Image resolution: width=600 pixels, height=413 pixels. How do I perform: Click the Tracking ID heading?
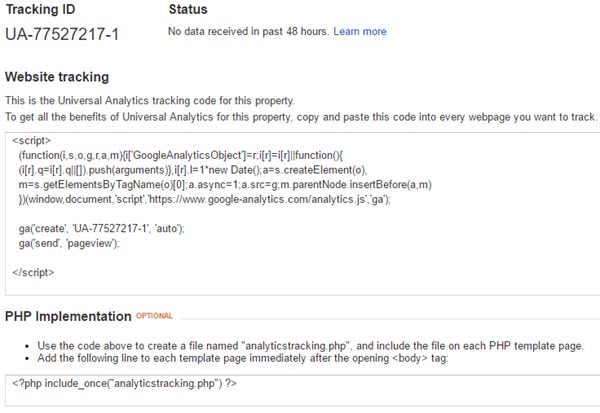(40, 9)
